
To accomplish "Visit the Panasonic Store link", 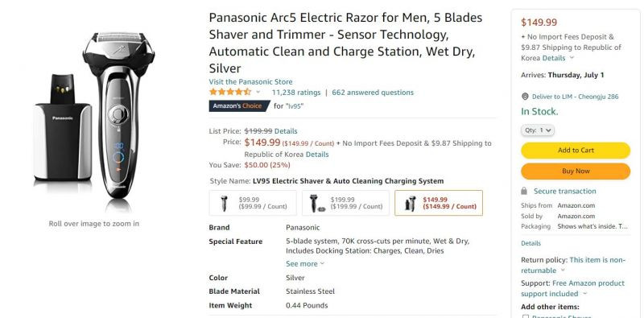I will (x=250, y=82).
